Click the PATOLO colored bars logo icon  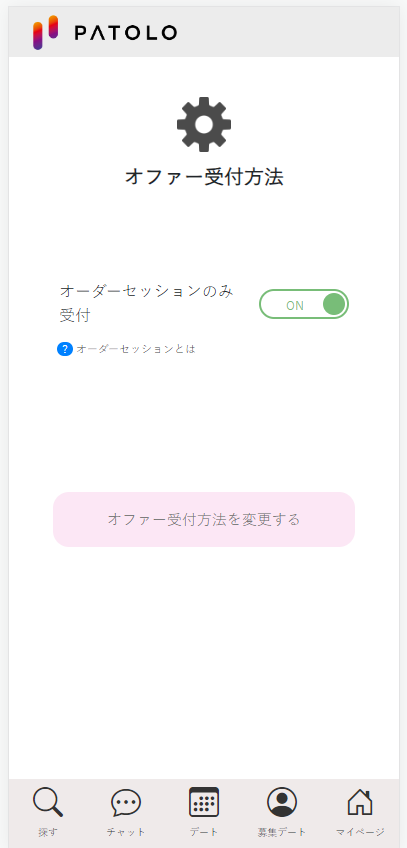(45, 32)
